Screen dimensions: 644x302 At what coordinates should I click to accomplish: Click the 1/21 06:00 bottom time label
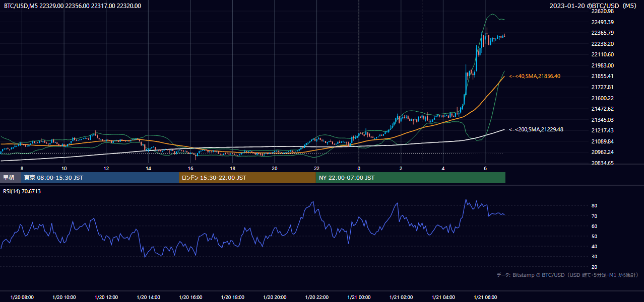pyautogui.click(x=485, y=297)
